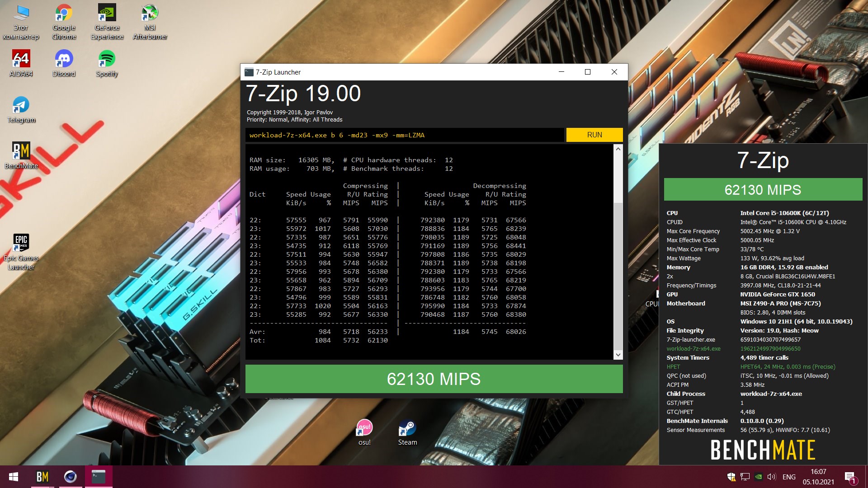Open the clock and date flyout

coord(818,477)
